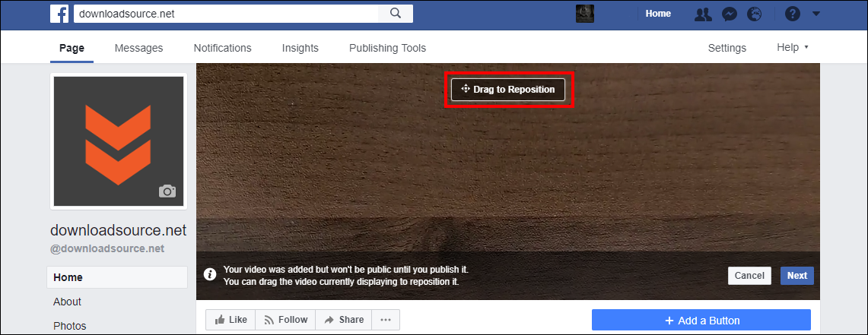Select the Page tab
868x335 pixels.
pyautogui.click(x=72, y=48)
